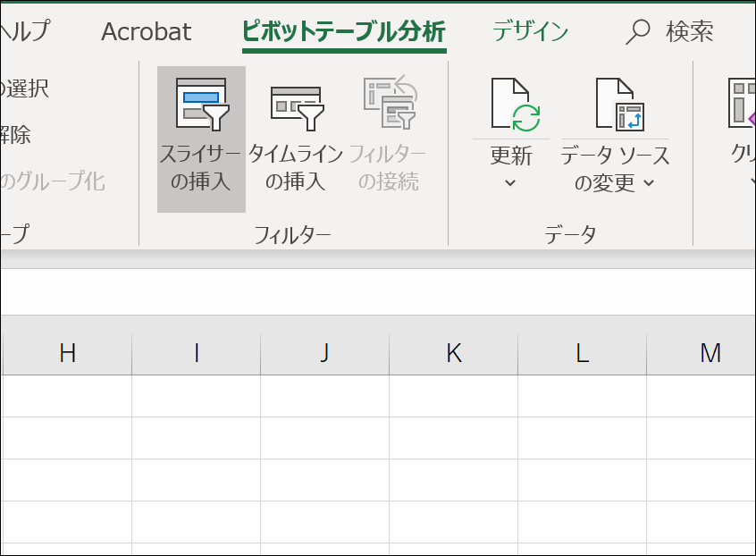The image size is (756, 556).
Task: Switch to the デザイン tab
Action: point(530,32)
